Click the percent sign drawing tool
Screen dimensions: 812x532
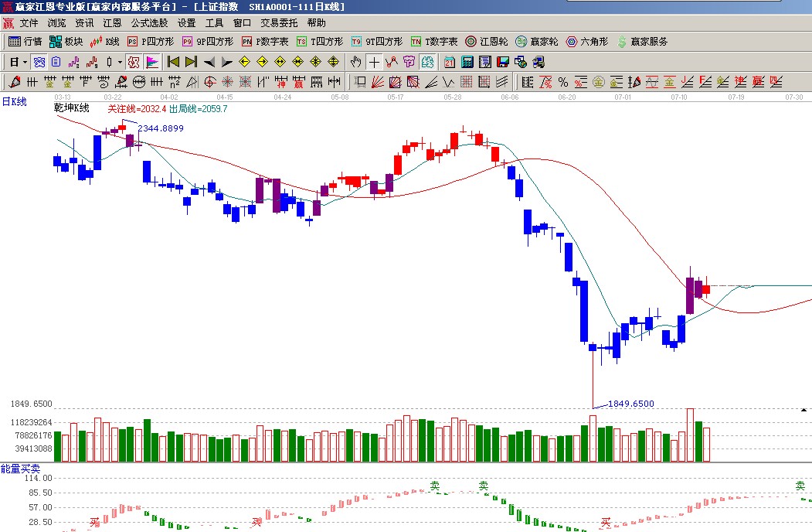click(x=563, y=82)
